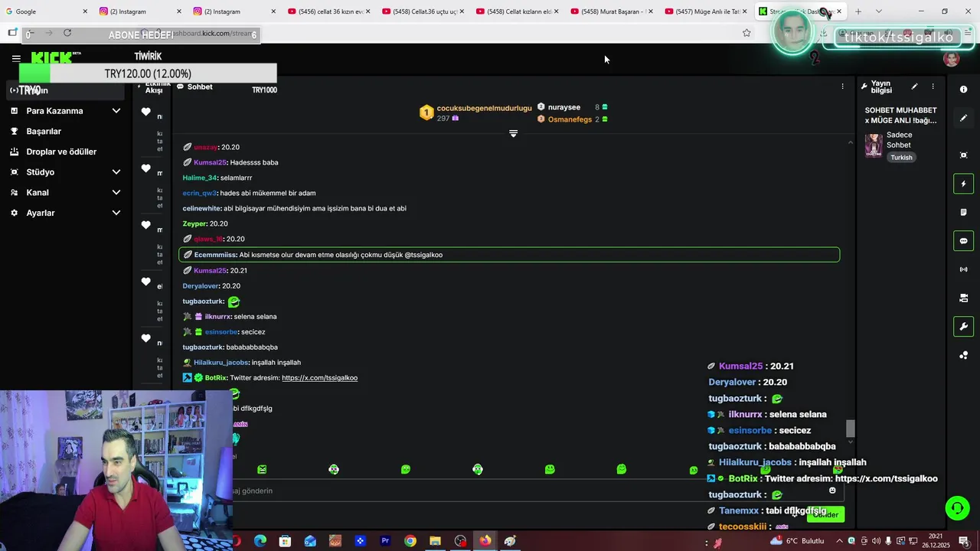This screenshot has height=551, width=980.
Task: Click the pencil edit icon in right toolbar
Action: point(963,118)
